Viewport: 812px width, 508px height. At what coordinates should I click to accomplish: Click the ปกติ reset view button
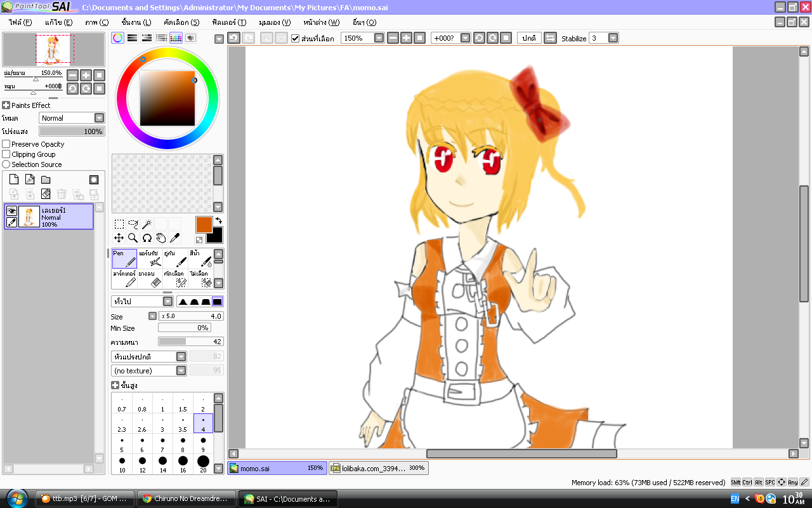click(529, 38)
